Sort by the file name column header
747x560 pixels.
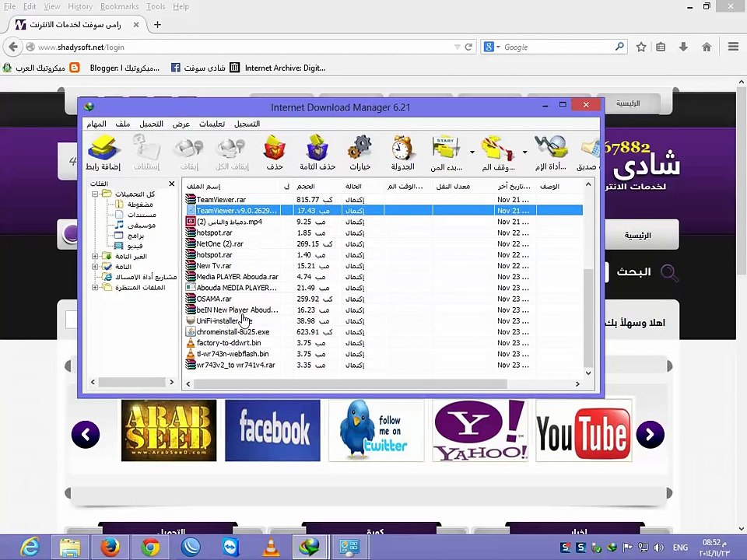232,186
